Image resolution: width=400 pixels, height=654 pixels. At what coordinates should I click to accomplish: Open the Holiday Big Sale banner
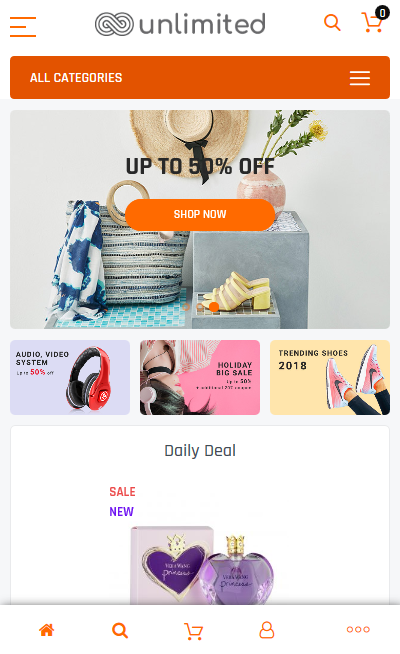(200, 377)
